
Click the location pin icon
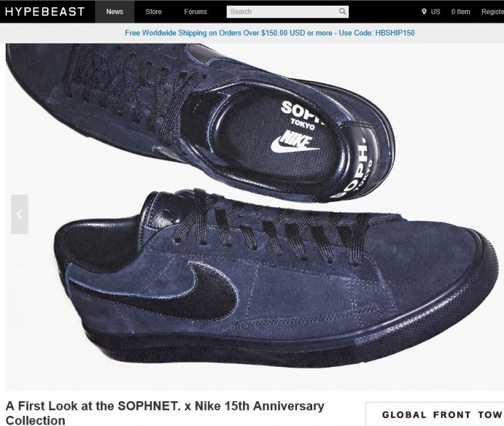click(x=424, y=12)
